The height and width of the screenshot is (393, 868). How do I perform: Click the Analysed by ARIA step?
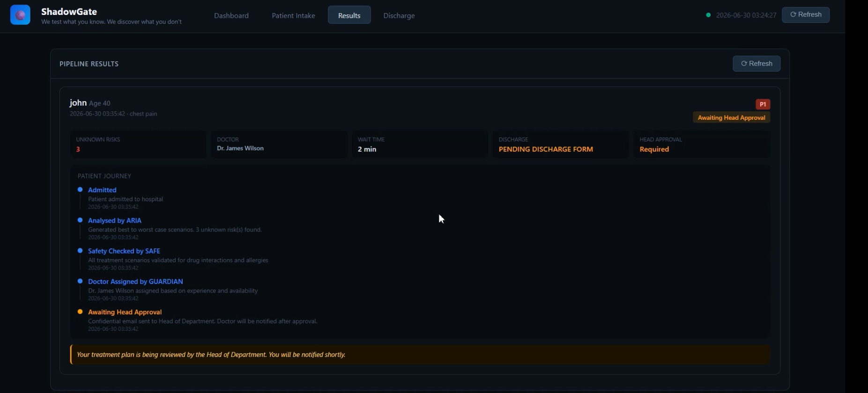click(x=115, y=220)
